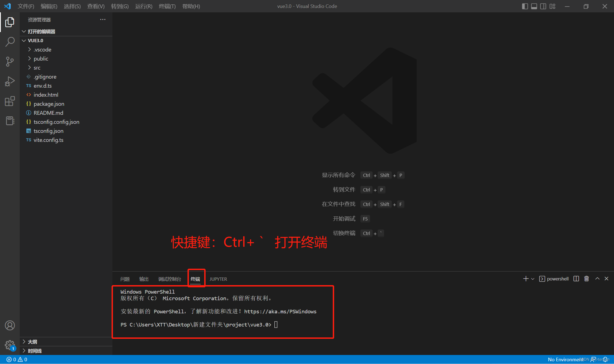Collapse the 打开的编辑器 section
Screen dimensions: 614x364
[66, 31]
